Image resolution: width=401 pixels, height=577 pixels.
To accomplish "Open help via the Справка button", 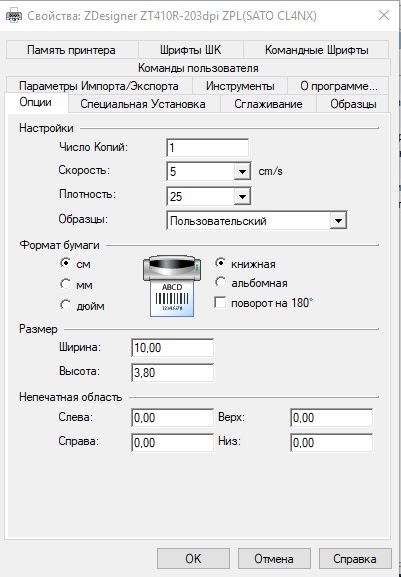I will point(355,559).
